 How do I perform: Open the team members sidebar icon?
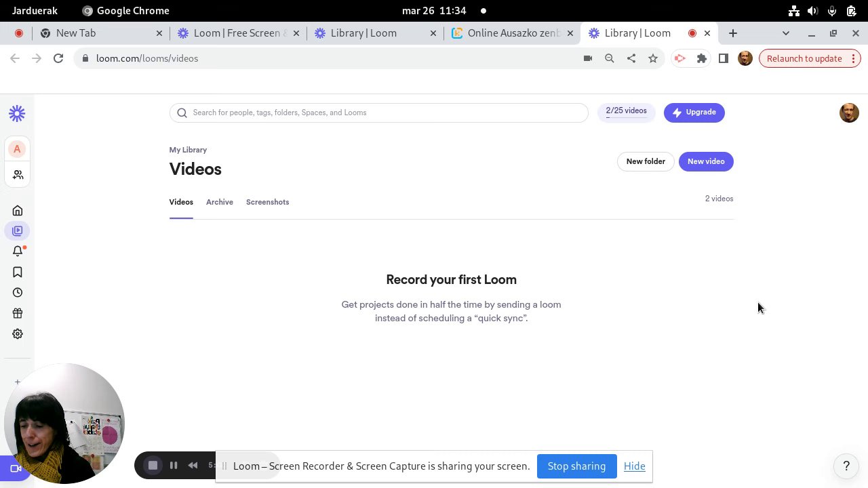click(18, 175)
